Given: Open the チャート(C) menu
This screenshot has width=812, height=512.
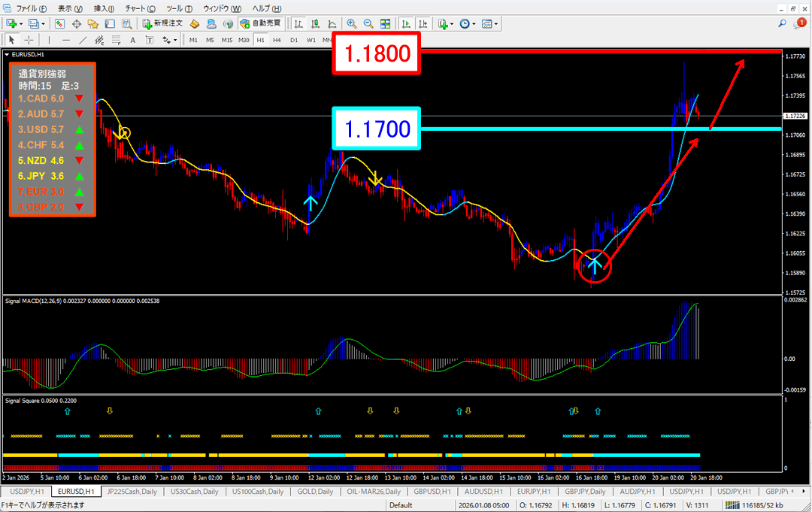Looking at the screenshot, I should click(x=141, y=8).
